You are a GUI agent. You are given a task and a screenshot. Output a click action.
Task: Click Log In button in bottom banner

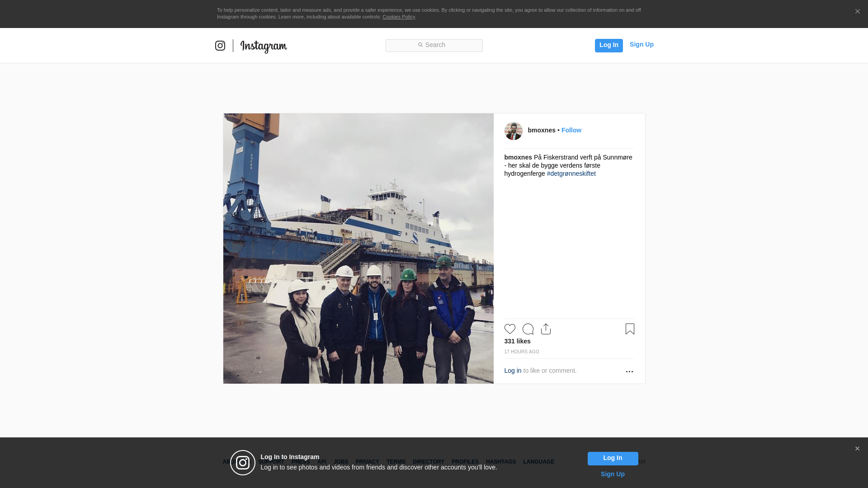pyautogui.click(x=613, y=458)
